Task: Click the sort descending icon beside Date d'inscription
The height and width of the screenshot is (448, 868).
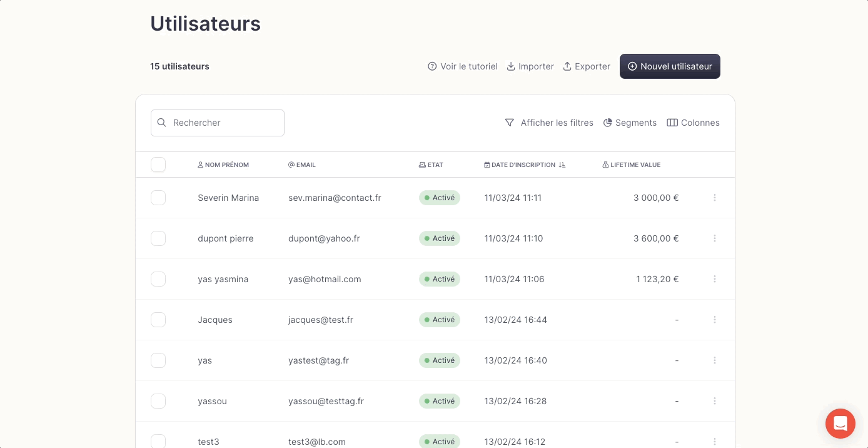Action: 562,165
